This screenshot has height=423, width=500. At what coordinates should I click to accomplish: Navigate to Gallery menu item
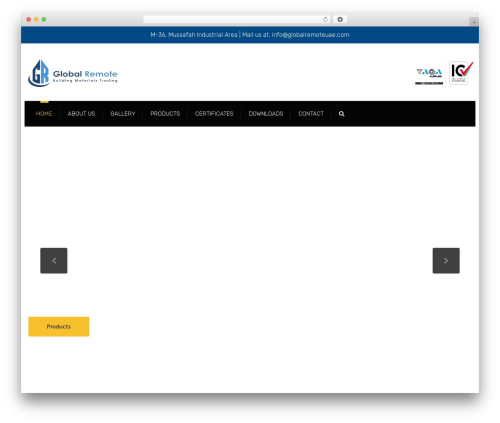tap(123, 114)
